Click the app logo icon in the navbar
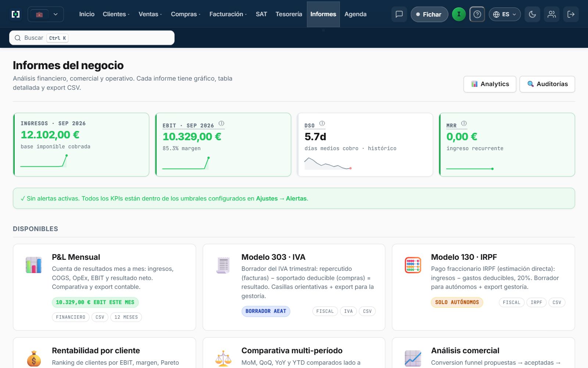The image size is (588, 368). click(16, 14)
